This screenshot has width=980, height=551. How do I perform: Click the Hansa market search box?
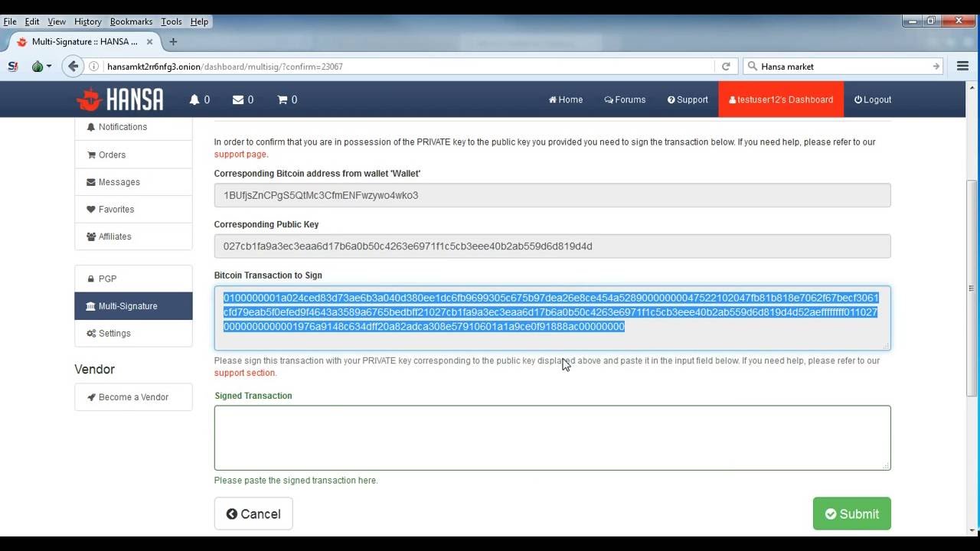pos(842,67)
